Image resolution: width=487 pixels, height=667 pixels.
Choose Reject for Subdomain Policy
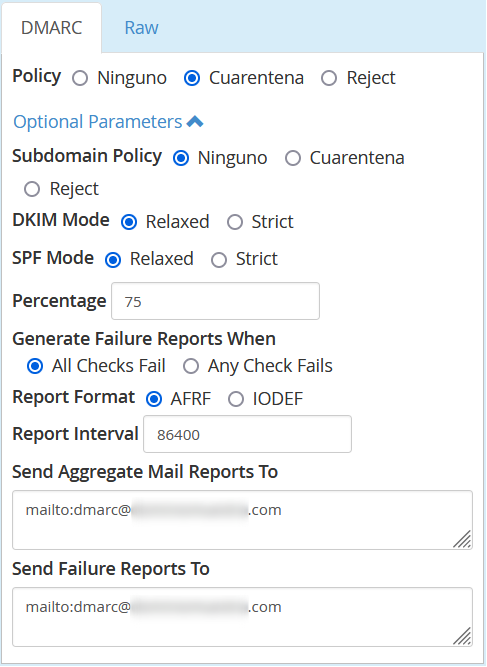point(32,189)
